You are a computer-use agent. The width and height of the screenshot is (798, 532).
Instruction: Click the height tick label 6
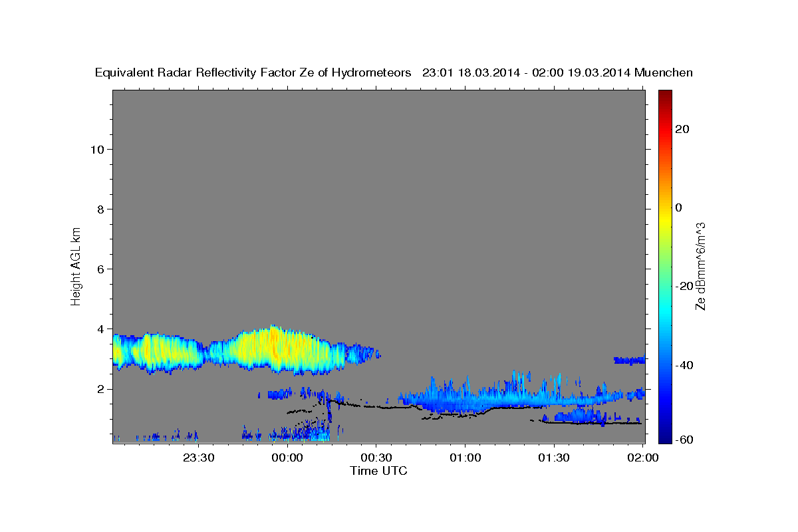100,269
